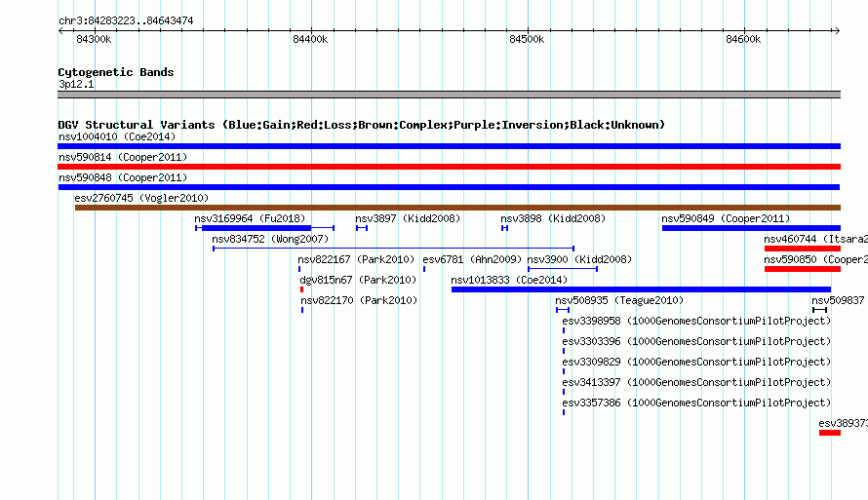Click the 84300k ruler position label
The height and width of the screenshot is (500, 868).
(x=94, y=39)
